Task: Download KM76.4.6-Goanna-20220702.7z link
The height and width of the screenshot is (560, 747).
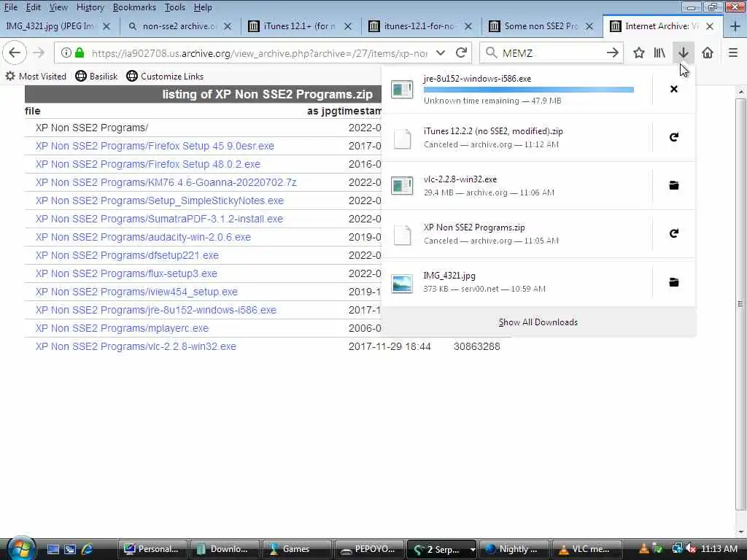Action: click(166, 182)
